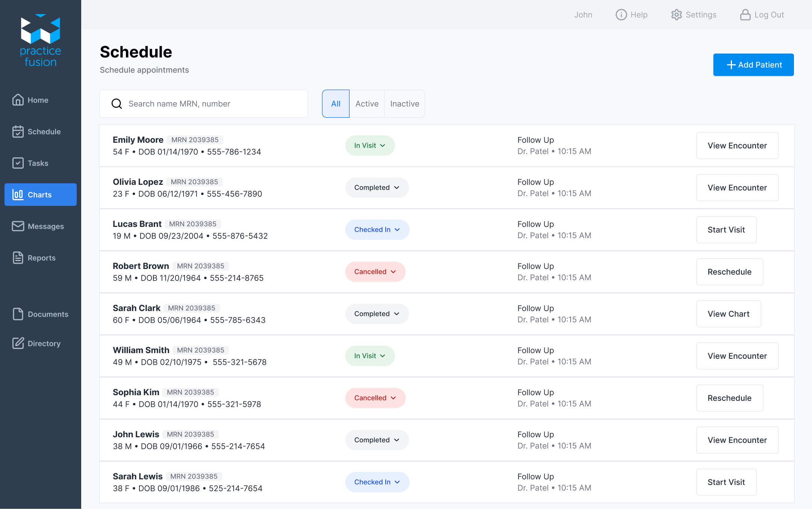Click the Help info icon

621,15
